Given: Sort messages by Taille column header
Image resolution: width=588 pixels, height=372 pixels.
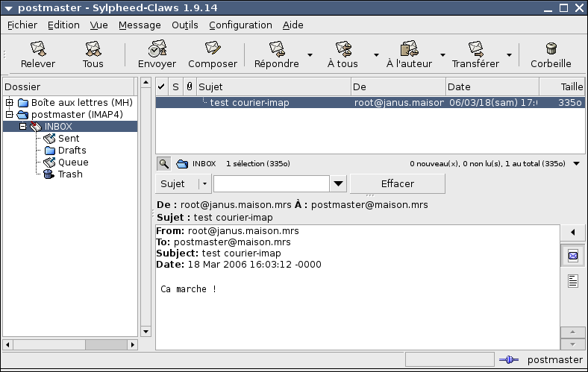Looking at the screenshot, I should pyautogui.click(x=562, y=86).
